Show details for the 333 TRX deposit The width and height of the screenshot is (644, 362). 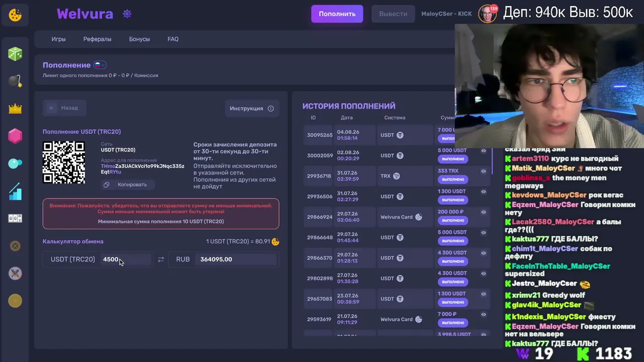484,171
